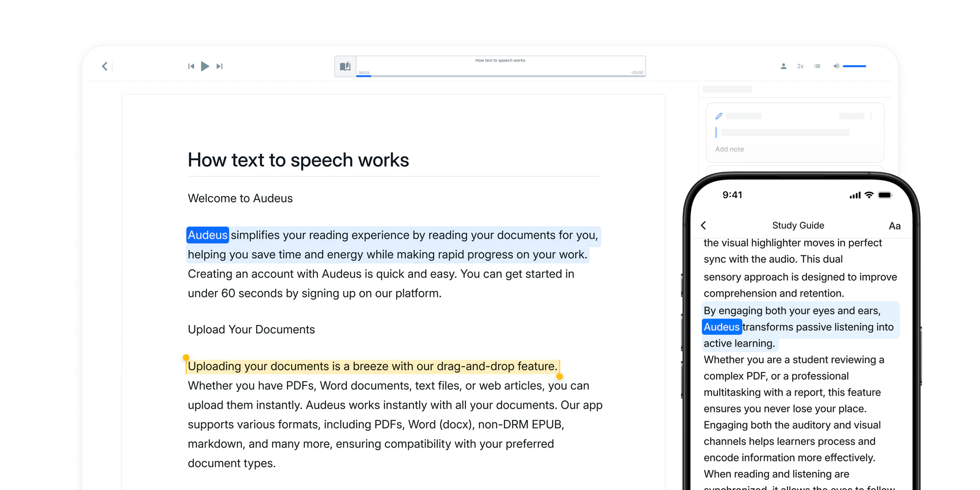Select the Study Guide header on the phone

pyautogui.click(x=798, y=225)
